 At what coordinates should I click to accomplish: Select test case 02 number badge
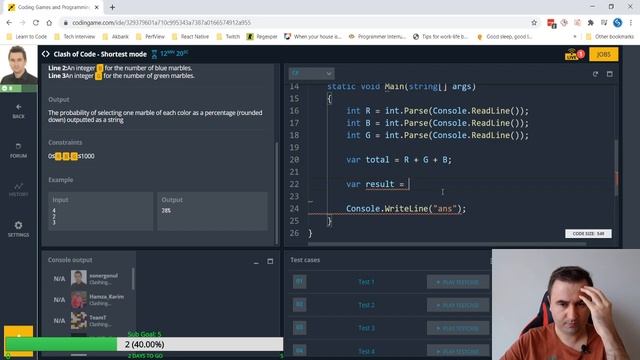pyautogui.click(x=300, y=304)
